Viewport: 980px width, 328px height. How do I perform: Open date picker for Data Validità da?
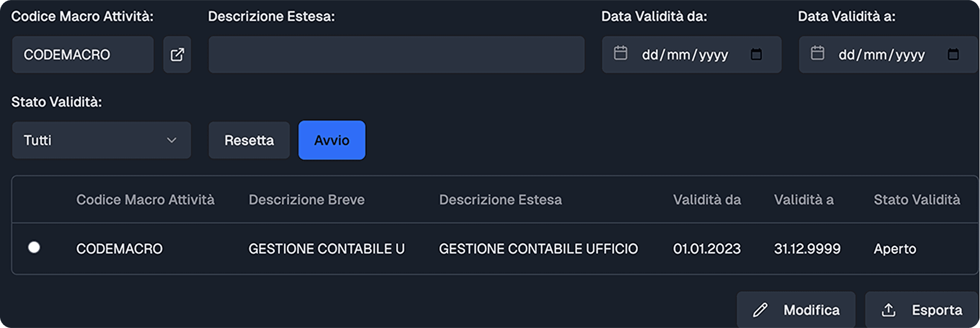(x=756, y=55)
